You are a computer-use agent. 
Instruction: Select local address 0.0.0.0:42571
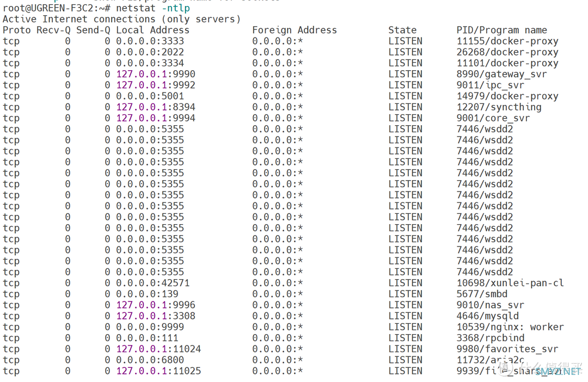152,282
